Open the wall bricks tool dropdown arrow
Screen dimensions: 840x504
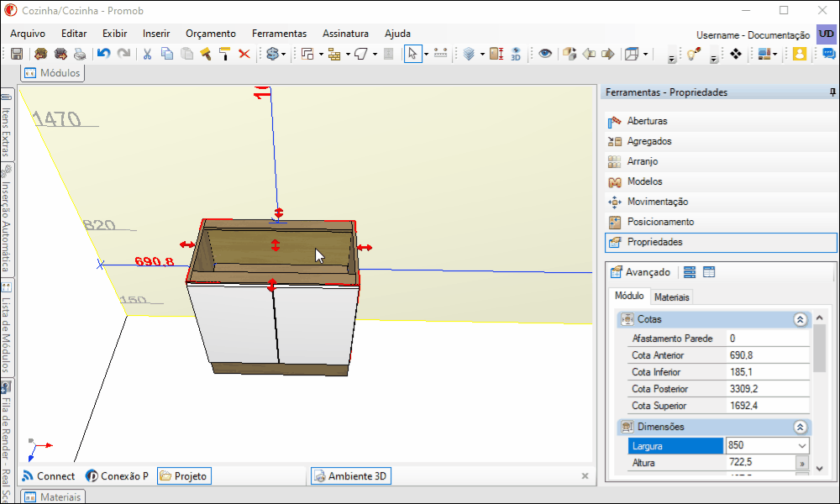[x=348, y=54]
